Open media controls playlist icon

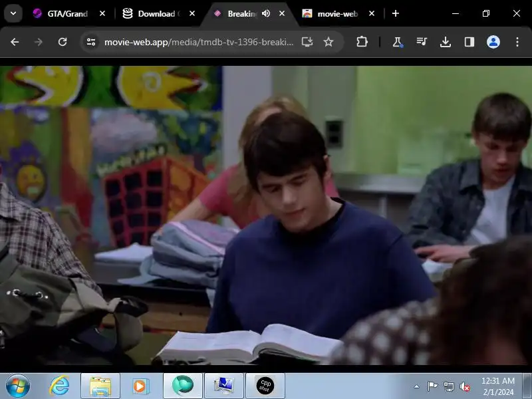pos(422,42)
